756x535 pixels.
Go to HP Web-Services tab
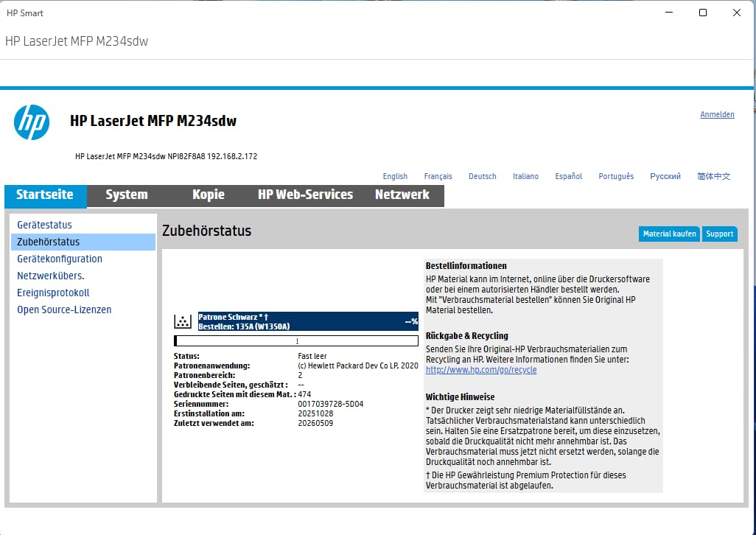305,195
